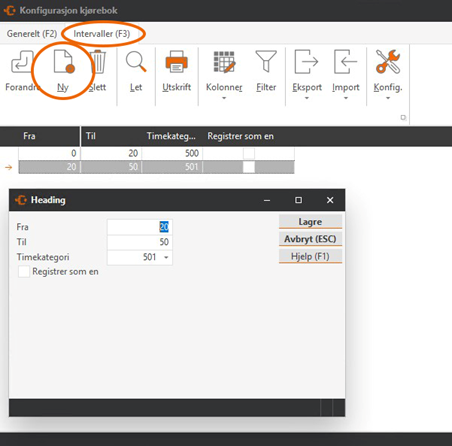Click the Til input field with value 50
452x446 pixels.
(140, 242)
